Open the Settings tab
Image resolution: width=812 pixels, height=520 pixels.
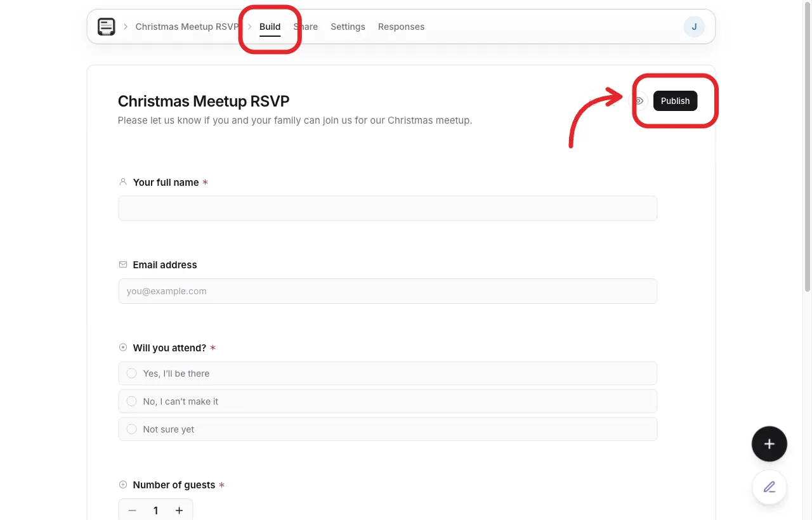[x=348, y=27]
